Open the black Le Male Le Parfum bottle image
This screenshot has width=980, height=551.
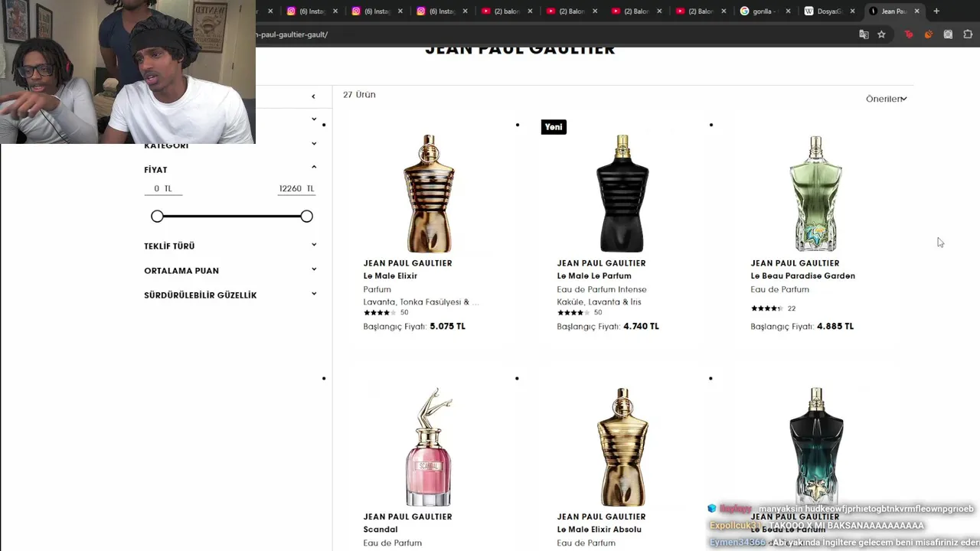pos(622,194)
